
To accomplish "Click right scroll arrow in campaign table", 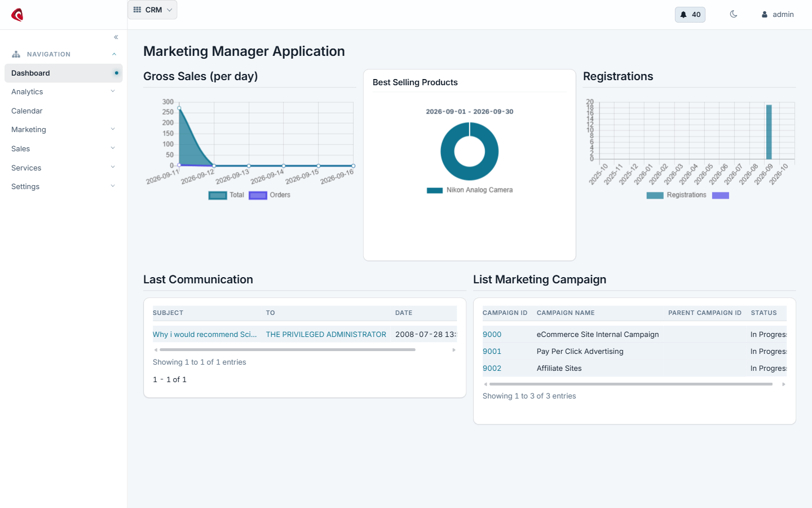I will (x=784, y=384).
